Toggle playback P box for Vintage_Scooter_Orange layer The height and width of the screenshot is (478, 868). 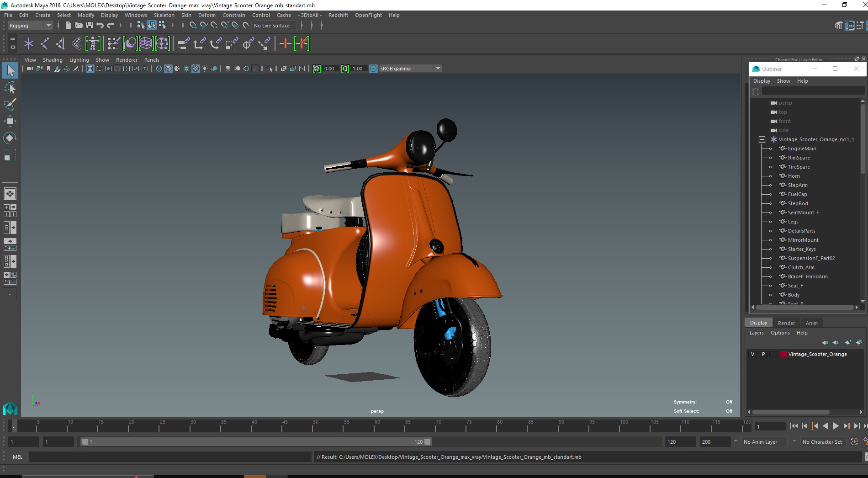pyautogui.click(x=763, y=354)
